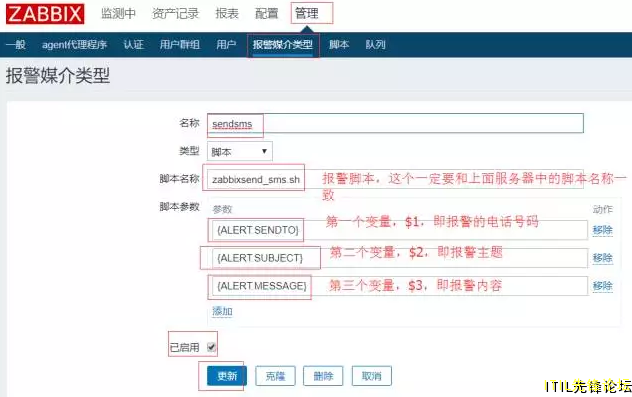Edit the {ALERT.MESSAGE} parameter field
Image resolution: width=632 pixels, height=397 pixels.
399,286
